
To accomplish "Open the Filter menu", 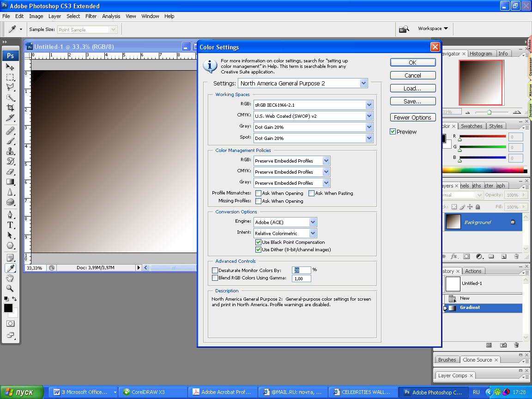I will (91, 16).
